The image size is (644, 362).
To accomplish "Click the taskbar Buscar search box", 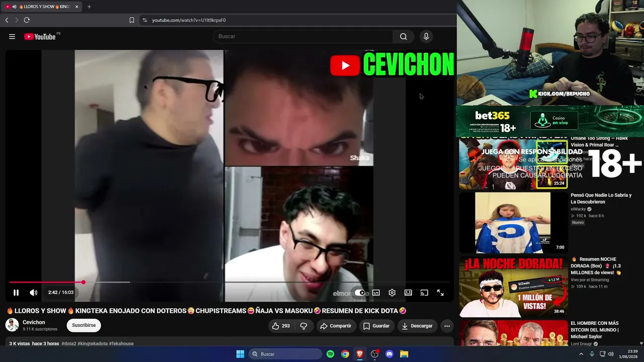I will pyautogui.click(x=286, y=354).
